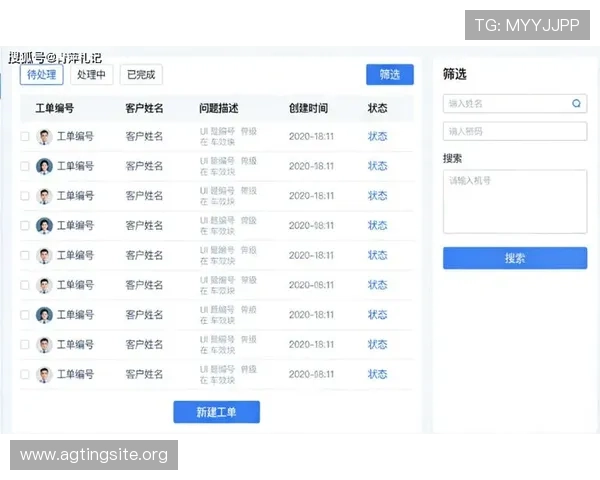Tick the checkbox of the eighth ticket row
The width and height of the screenshot is (600, 480).
tap(25, 344)
